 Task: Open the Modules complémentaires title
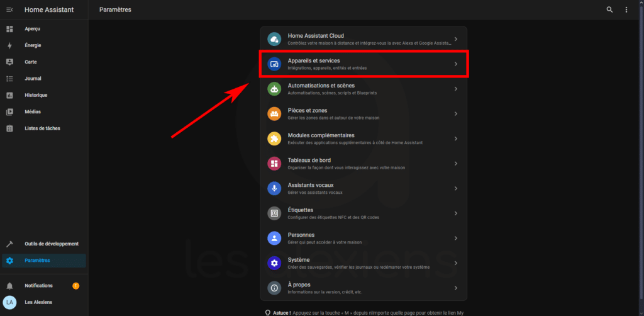tap(321, 135)
